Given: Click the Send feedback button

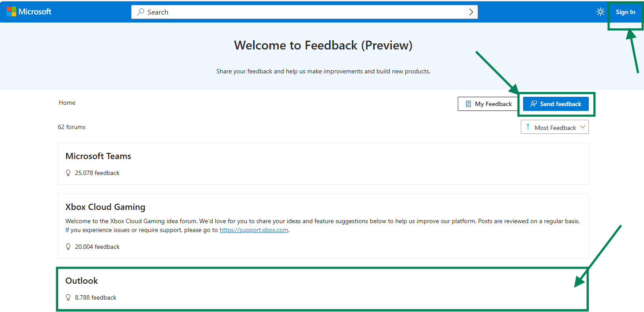Looking at the screenshot, I should point(556,104).
